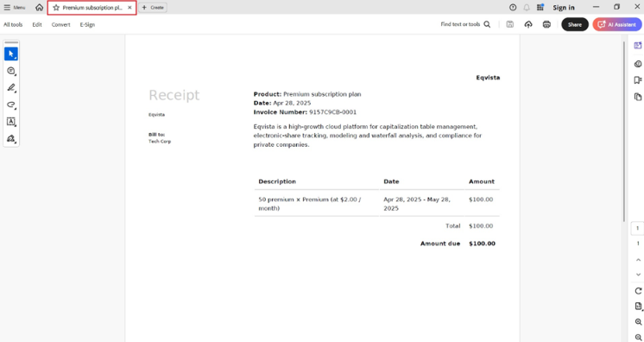Open the Adobe apps grid icon

(540, 8)
